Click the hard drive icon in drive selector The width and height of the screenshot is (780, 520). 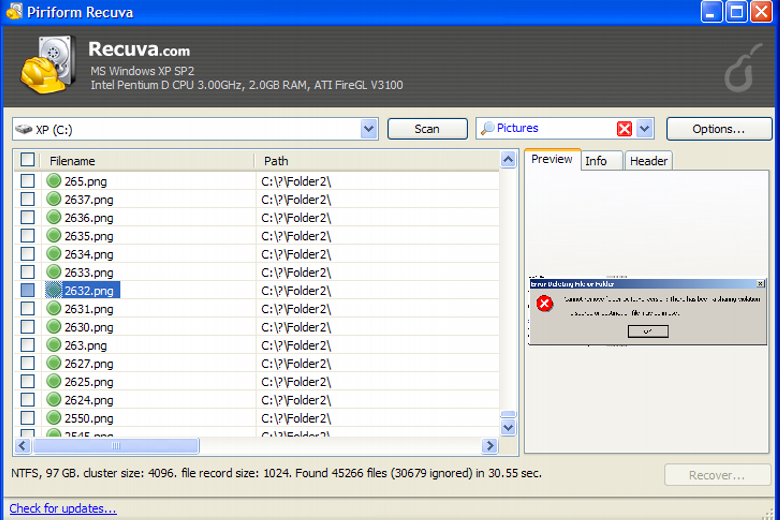pyautogui.click(x=23, y=129)
